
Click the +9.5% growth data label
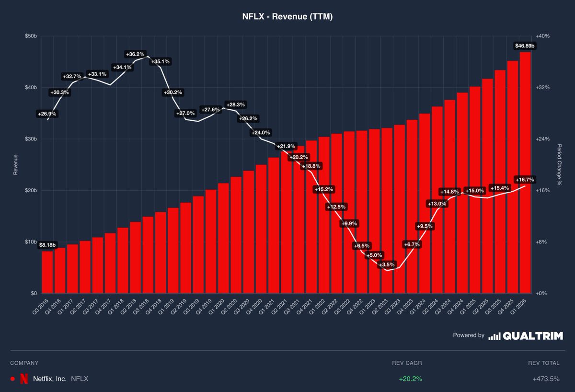click(x=425, y=226)
